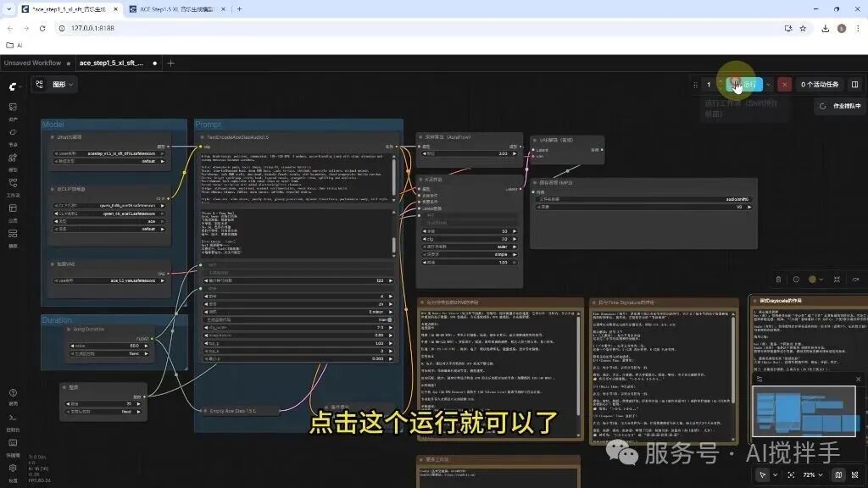
Task: Toggle the boolean switch in the TextEncode node
Action: pyautogui.click(x=390, y=319)
